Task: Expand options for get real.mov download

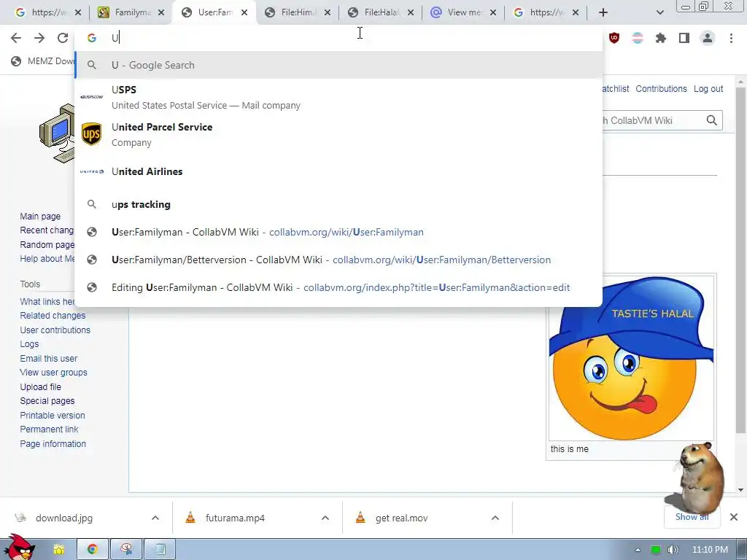Action: coord(495,518)
